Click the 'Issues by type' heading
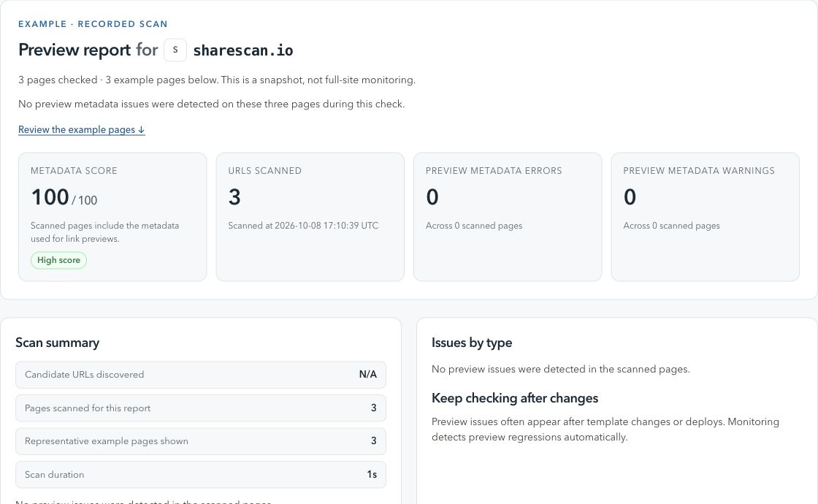The height and width of the screenshot is (504, 818). tap(472, 343)
